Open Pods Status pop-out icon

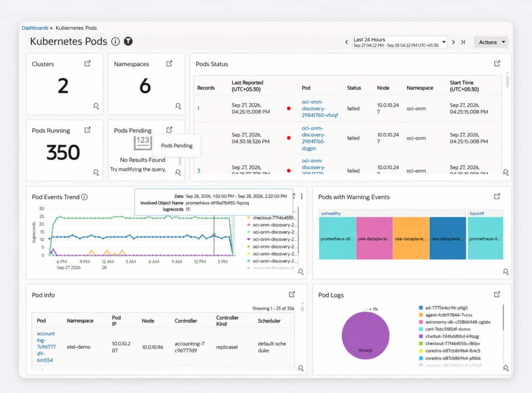497,63
